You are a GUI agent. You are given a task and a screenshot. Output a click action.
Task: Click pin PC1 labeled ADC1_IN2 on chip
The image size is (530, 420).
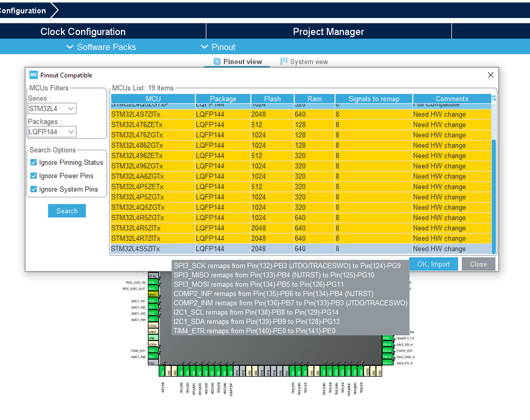pos(153,307)
